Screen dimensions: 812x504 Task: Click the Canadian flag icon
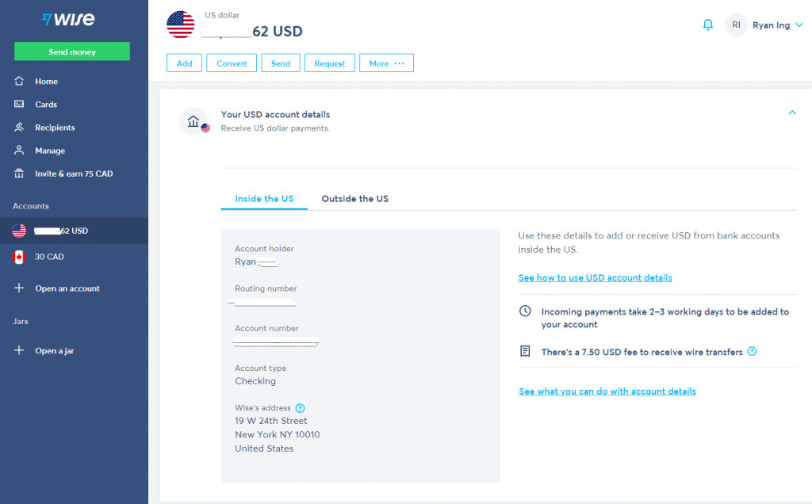(x=19, y=257)
